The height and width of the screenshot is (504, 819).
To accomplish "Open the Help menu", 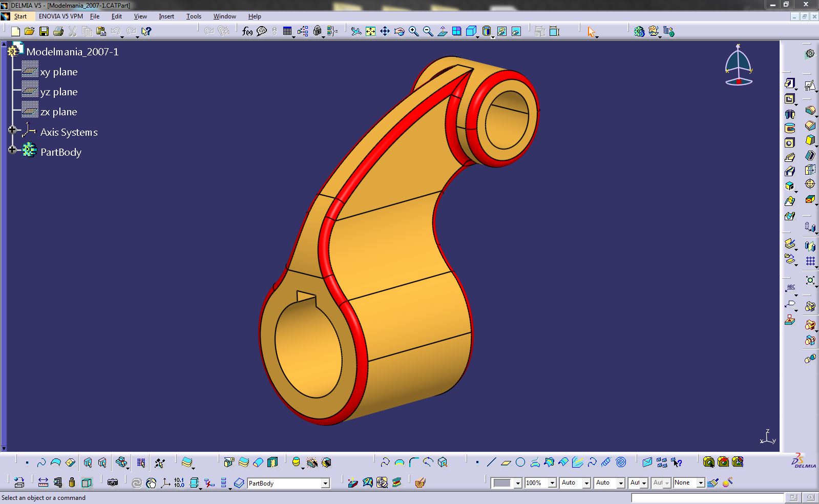I will point(255,16).
